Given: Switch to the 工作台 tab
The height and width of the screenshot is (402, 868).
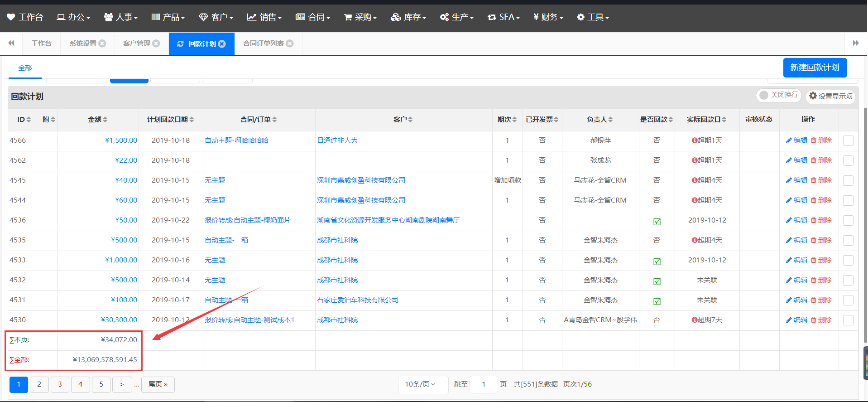Looking at the screenshot, I should (x=41, y=44).
